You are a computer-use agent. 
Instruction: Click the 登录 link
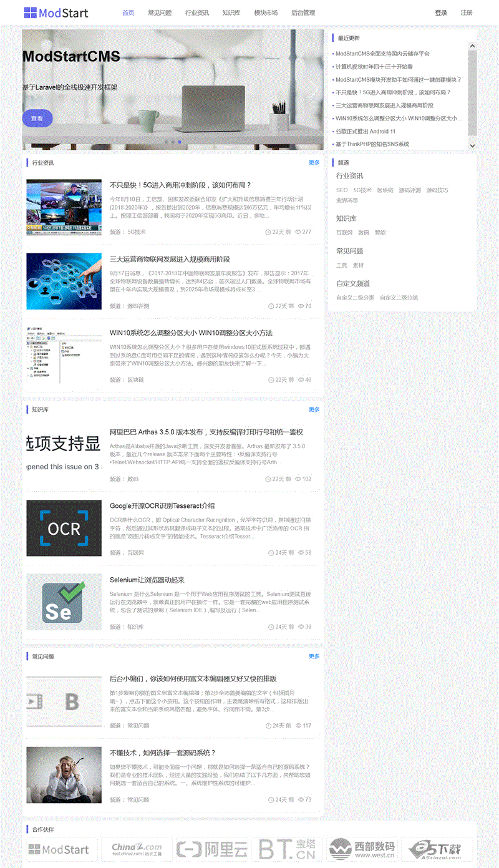tap(441, 13)
